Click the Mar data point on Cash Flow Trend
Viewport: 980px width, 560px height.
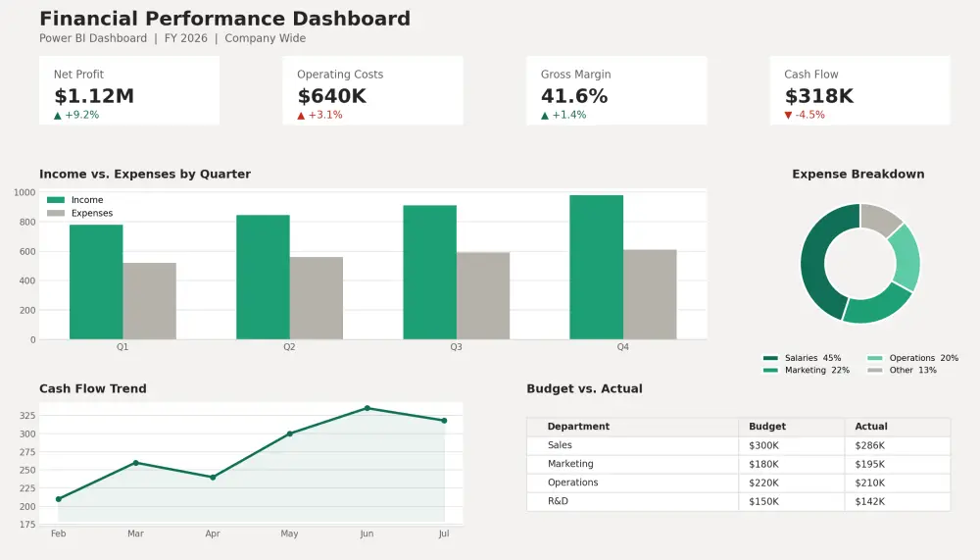pyautogui.click(x=136, y=463)
